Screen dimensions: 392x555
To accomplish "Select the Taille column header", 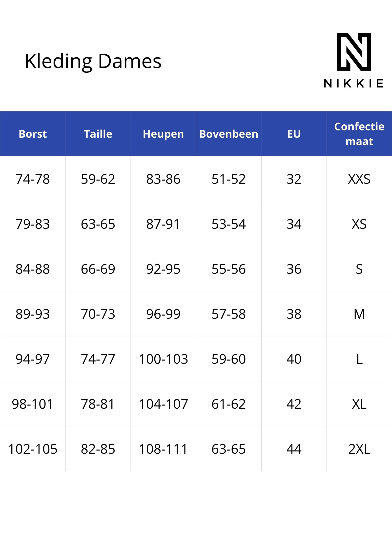I will click(x=98, y=134).
